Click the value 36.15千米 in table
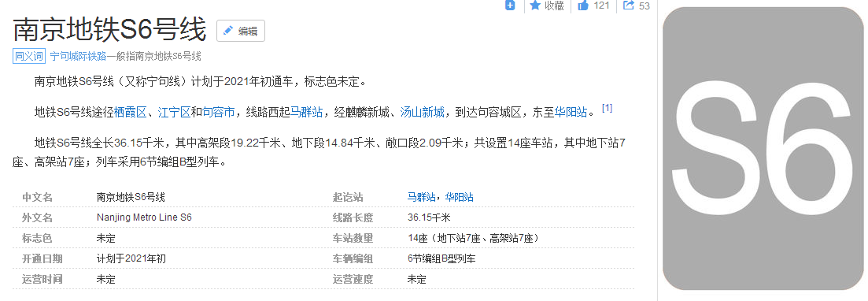868x301 pixels. (429, 217)
